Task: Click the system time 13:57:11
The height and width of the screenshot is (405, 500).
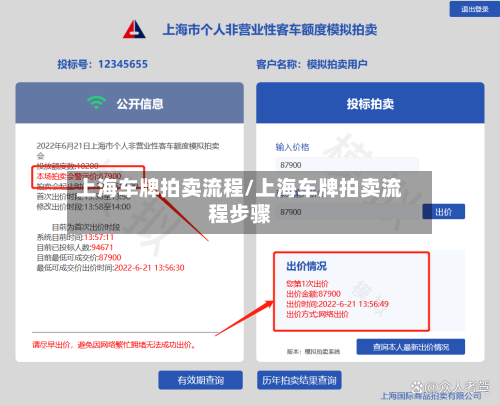Action: (99, 237)
